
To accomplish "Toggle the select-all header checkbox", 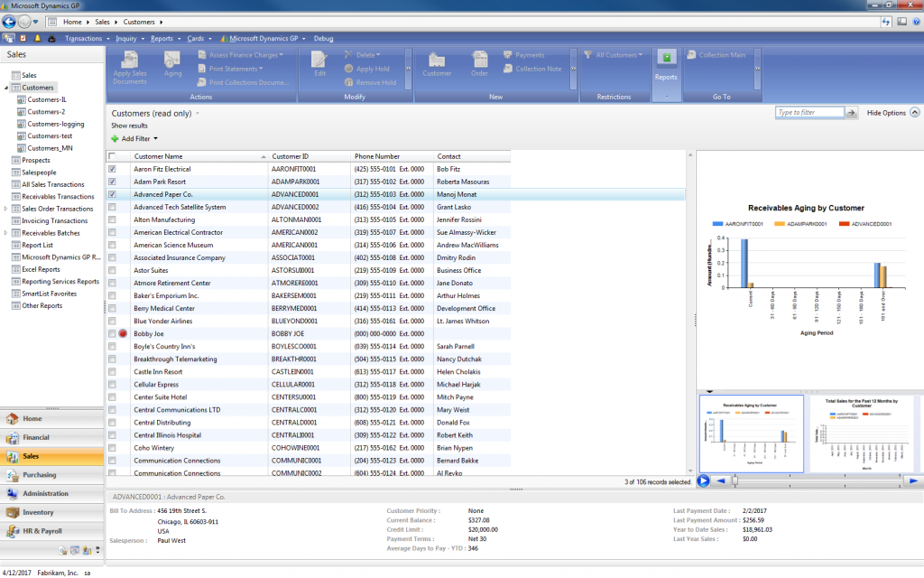I will 112,156.
